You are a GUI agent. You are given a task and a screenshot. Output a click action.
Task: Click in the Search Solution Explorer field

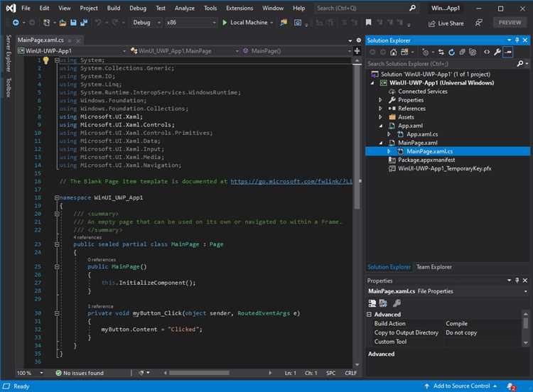tap(441, 64)
